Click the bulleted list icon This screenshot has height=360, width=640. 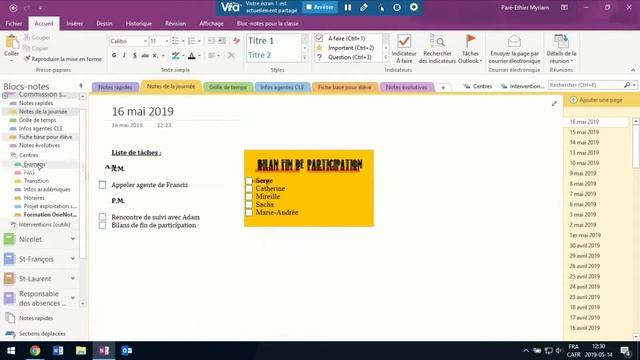pyautogui.click(x=176, y=41)
